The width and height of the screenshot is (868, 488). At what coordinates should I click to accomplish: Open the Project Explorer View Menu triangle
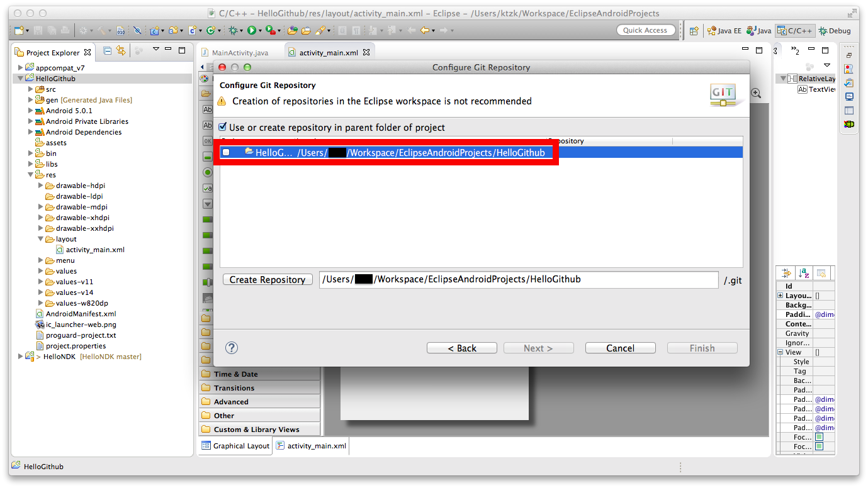point(156,50)
